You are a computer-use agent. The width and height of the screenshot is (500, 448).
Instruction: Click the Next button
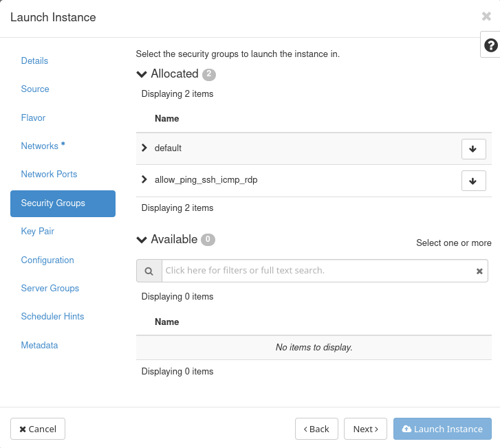coord(365,429)
